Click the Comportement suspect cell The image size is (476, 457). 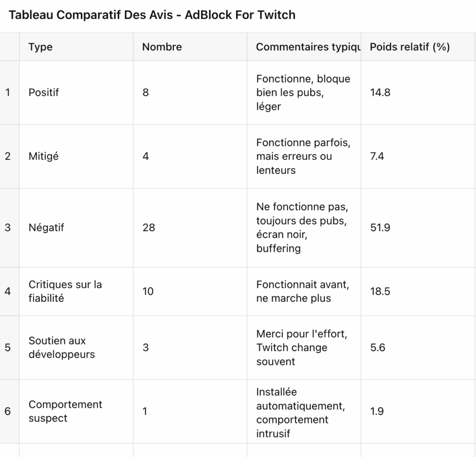(x=76, y=411)
